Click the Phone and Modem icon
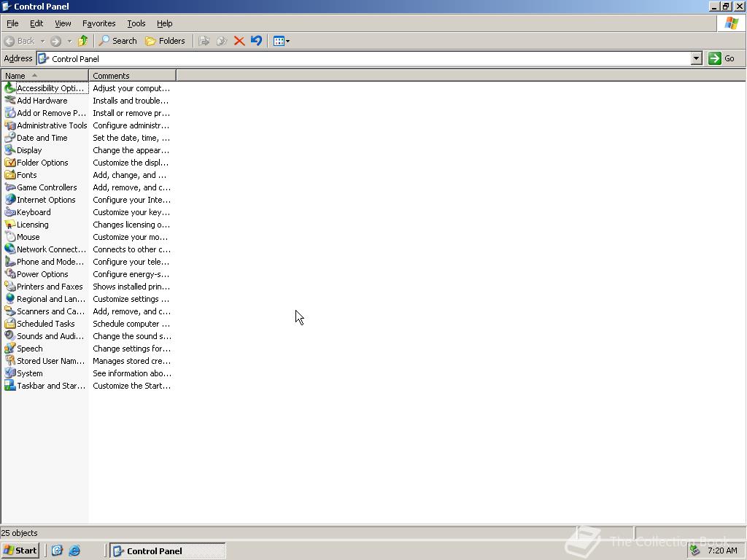 9,262
